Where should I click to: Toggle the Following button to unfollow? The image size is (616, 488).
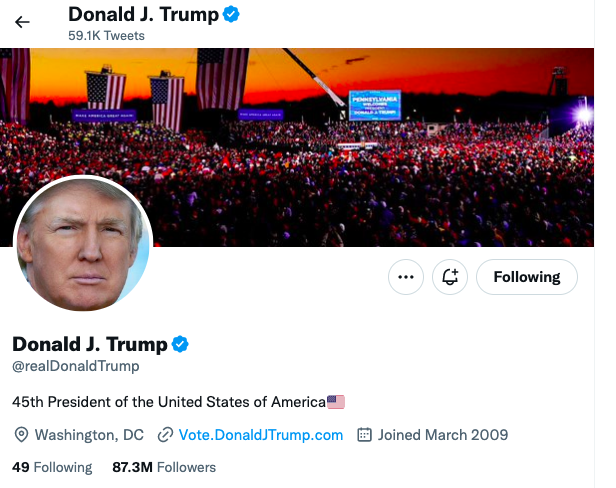pos(527,277)
